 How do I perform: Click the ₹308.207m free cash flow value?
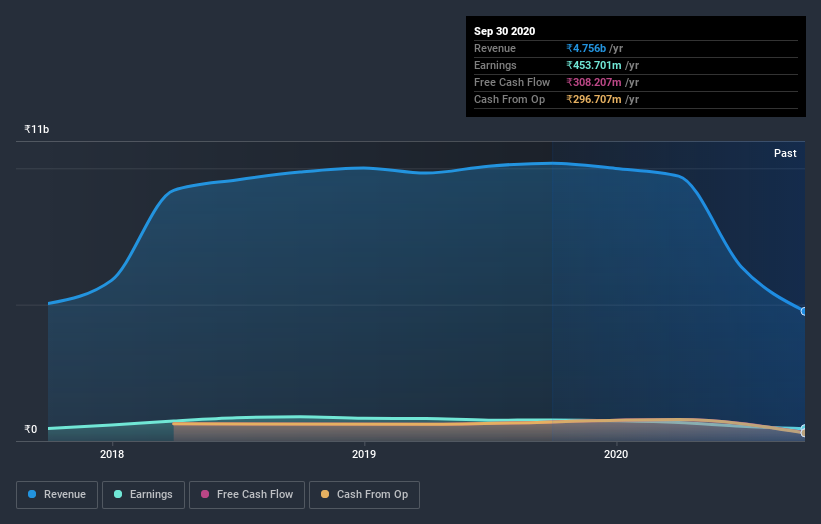click(x=594, y=82)
